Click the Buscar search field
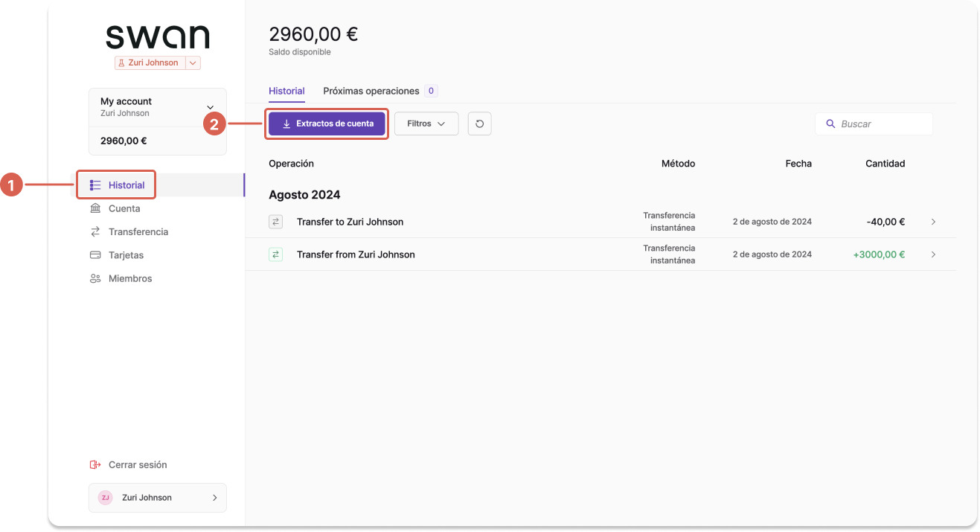Screen dimensions: 980x532 pos(874,124)
